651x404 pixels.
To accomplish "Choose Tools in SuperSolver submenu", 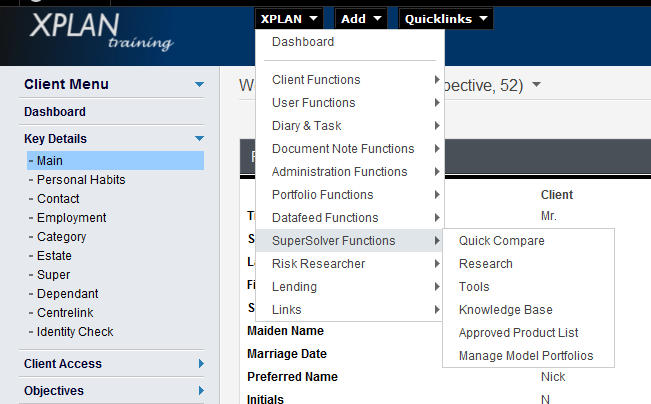I will click(474, 286).
